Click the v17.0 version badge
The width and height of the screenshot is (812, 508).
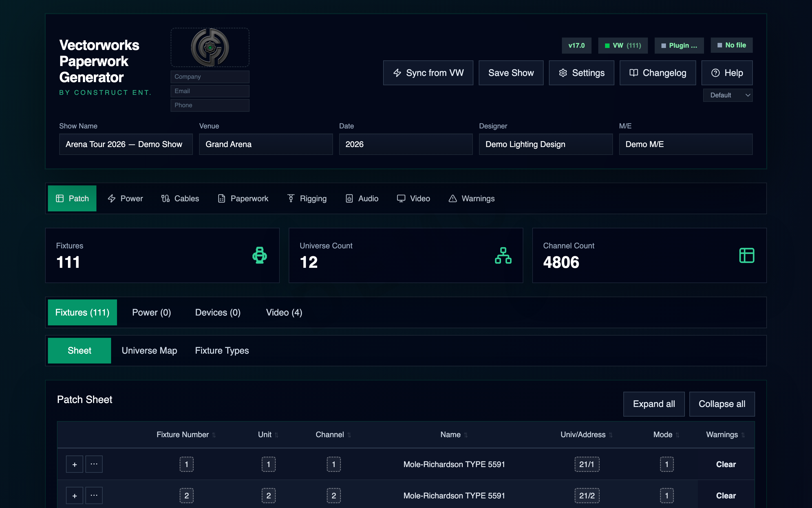click(x=577, y=45)
